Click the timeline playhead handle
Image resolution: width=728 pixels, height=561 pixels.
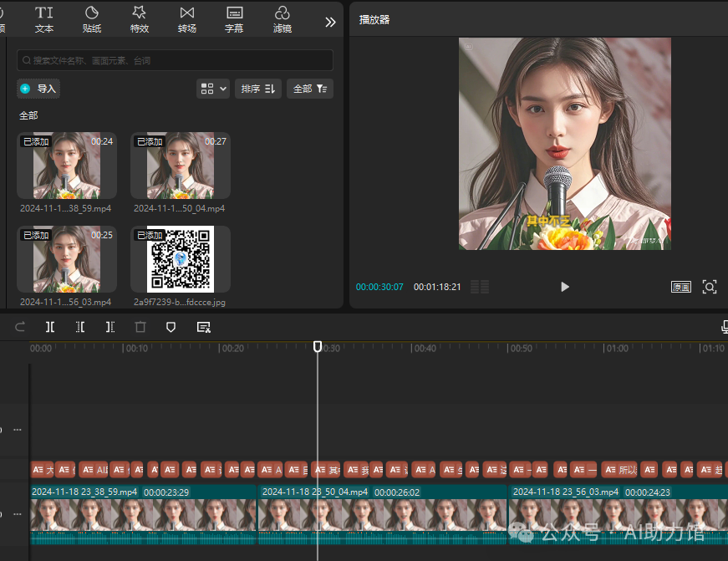tap(318, 346)
